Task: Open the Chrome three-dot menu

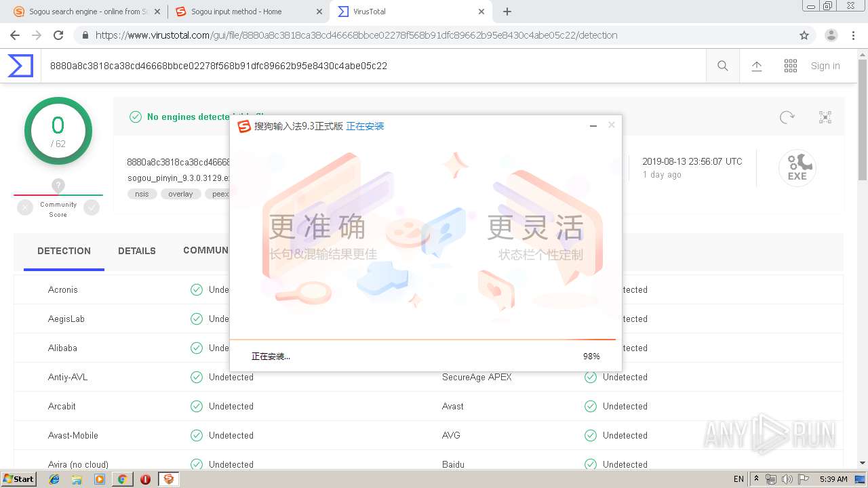Action: click(x=853, y=35)
